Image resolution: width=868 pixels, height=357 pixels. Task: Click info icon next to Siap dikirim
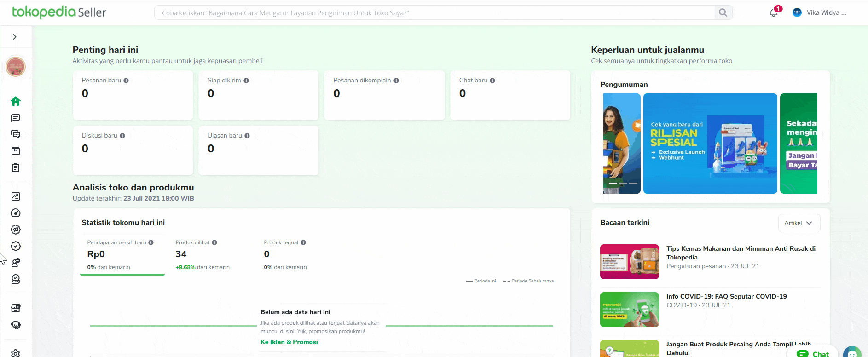[x=246, y=81]
